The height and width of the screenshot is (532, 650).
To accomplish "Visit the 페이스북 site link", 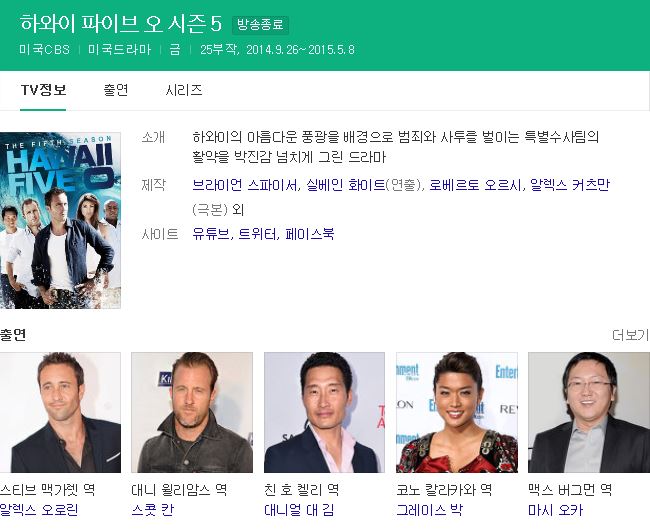I will [310, 234].
